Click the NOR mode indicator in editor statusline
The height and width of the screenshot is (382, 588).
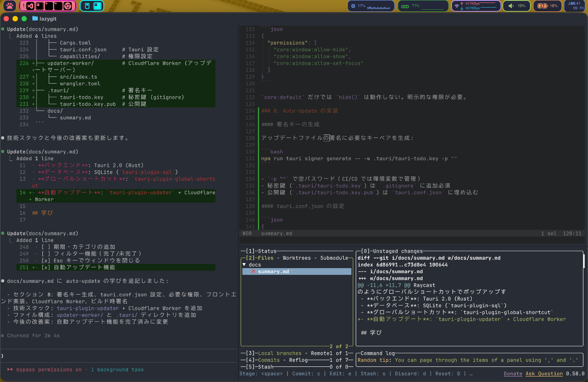247,234
